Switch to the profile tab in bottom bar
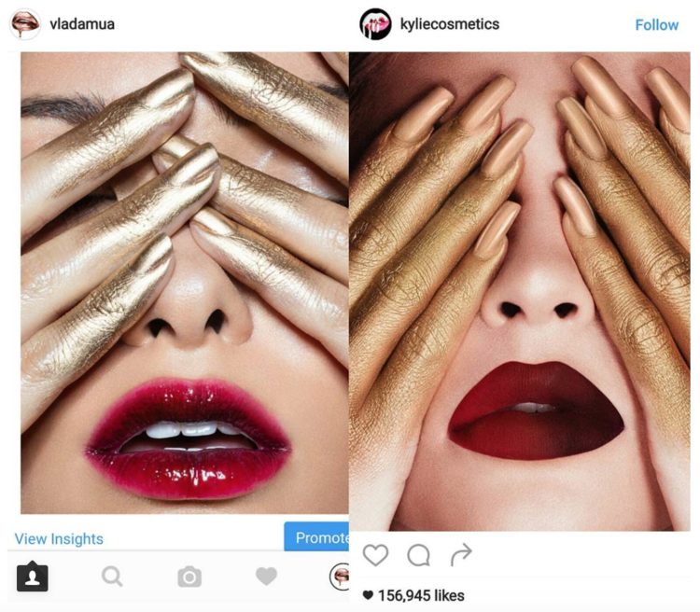The height and width of the screenshot is (612, 700). (32, 577)
